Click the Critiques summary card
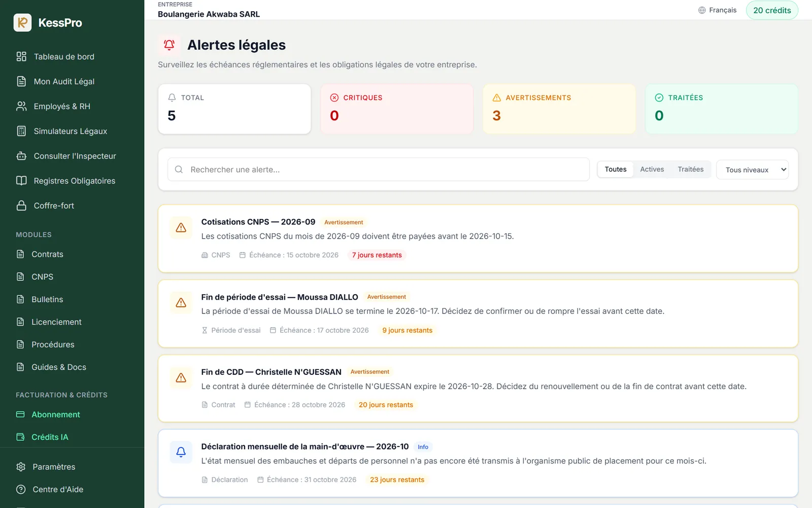 [x=397, y=109]
